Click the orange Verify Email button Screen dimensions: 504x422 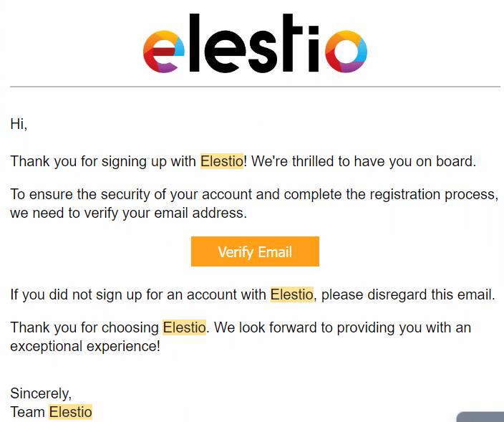[255, 251]
